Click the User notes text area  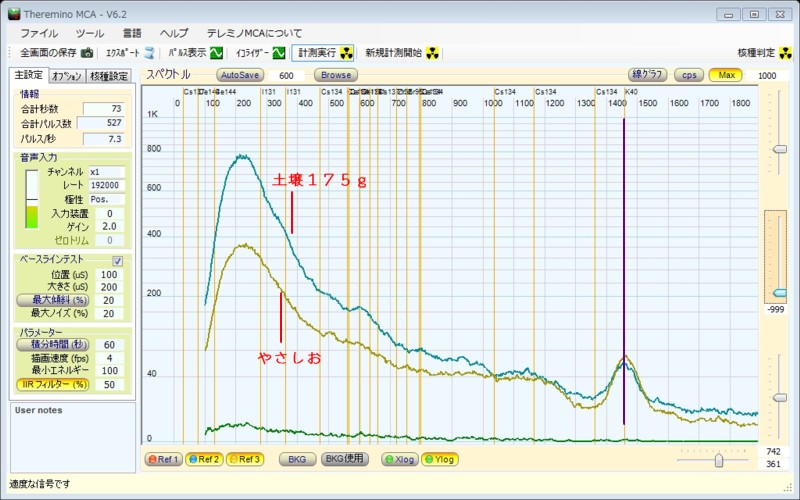tap(73, 437)
